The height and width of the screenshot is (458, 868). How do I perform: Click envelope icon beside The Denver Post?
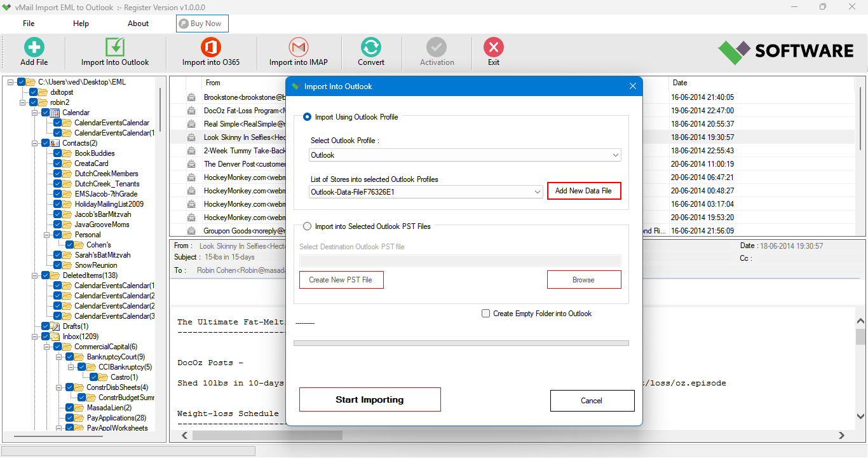click(x=191, y=164)
